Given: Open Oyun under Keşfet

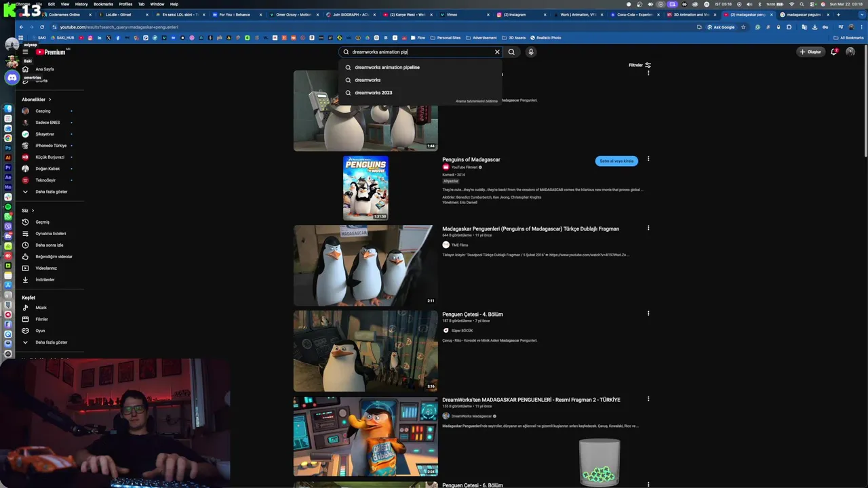Looking at the screenshot, I should tap(41, 331).
